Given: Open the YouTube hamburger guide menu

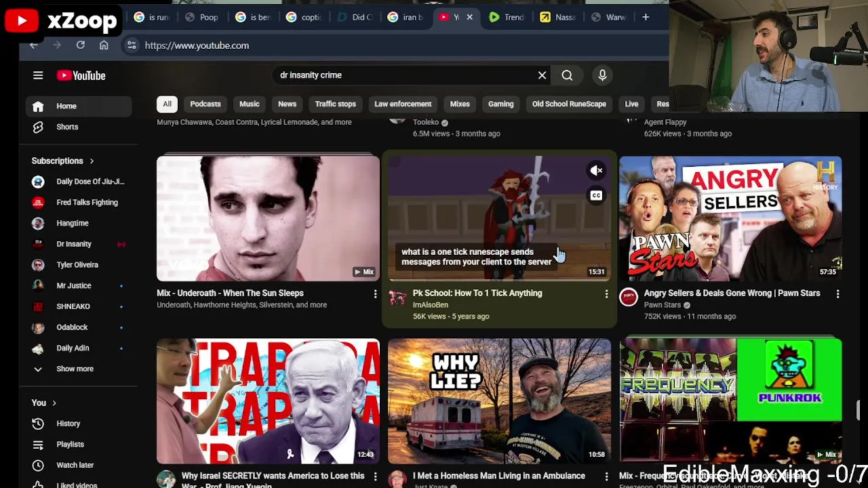Looking at the screenshot, I should (38, 75).
